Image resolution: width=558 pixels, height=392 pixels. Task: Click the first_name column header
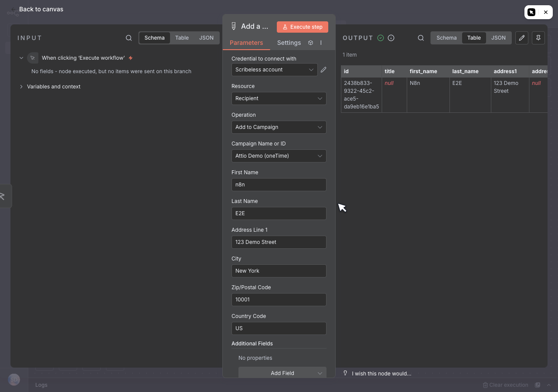coord(429,71)
